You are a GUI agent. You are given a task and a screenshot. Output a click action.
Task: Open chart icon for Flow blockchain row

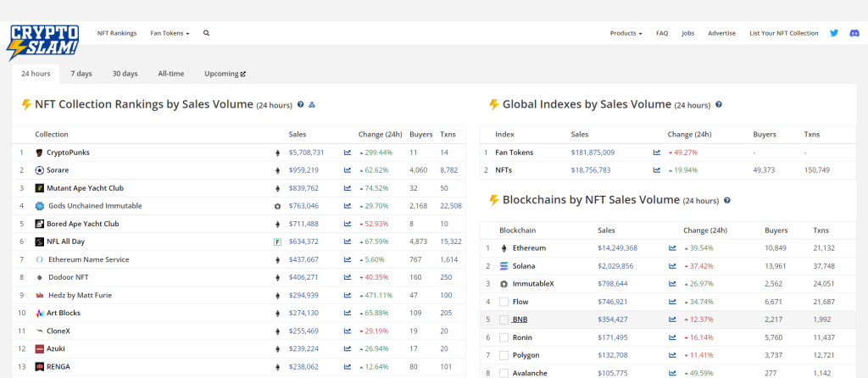tap(672, 303)
